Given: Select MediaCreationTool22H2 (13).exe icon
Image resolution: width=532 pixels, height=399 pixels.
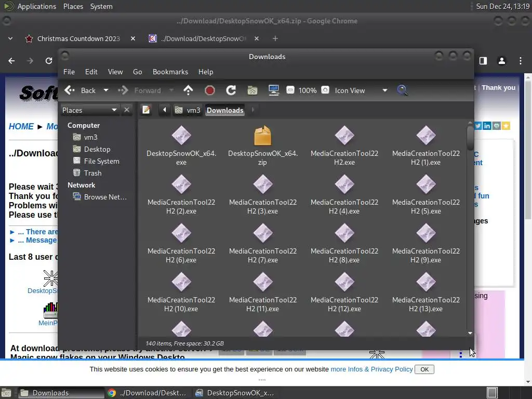Looking at the screenshot, I should click(x=426, y=282).
